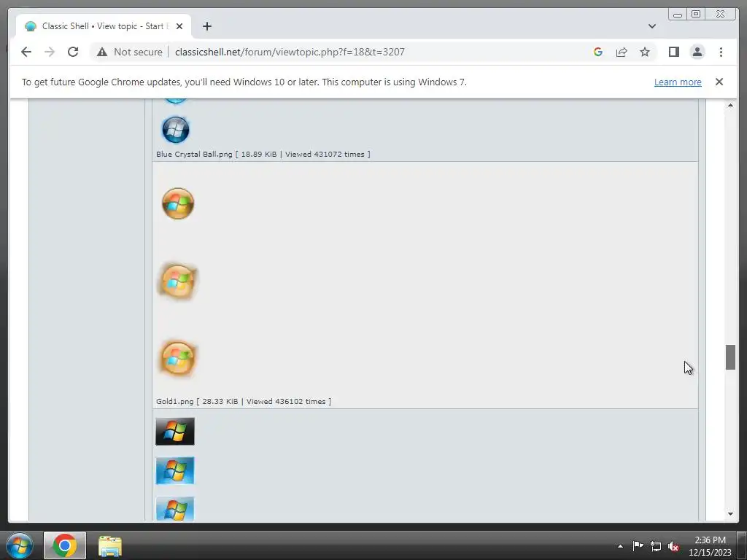The width and height of the screenshot is (747, 560).
Task: Open Google search side panel icon
Action: coord(598,52)
